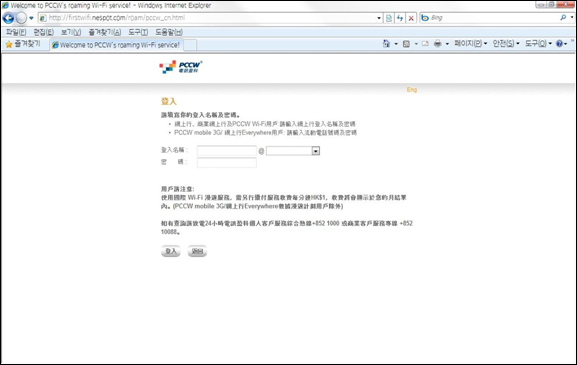Click the IE logo icon in the title bar

[x=5, y=5]
